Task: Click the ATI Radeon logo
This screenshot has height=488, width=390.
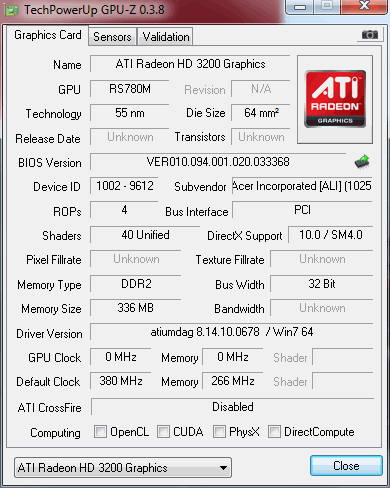Action: tap(335, 99)
